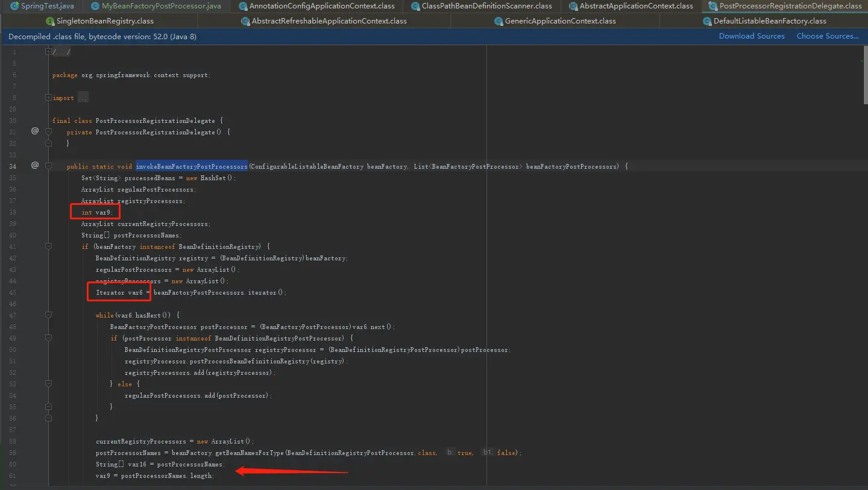The image size is (868, 490).
Task: Collapse the while loop on line 47
Action: [x=49, y=315]
